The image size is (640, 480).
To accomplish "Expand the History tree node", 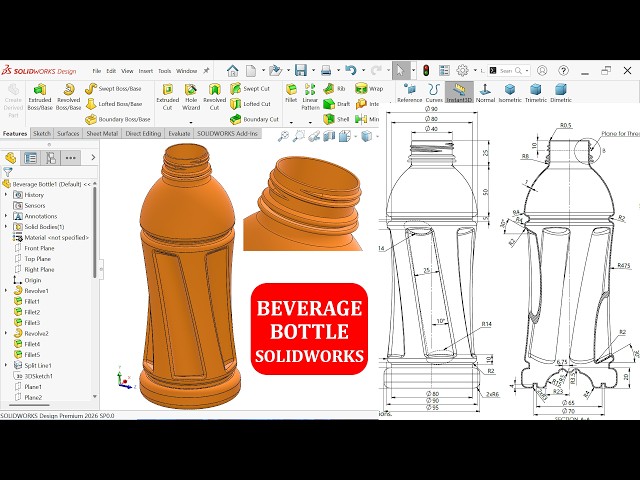I will (x=6, y=195).
